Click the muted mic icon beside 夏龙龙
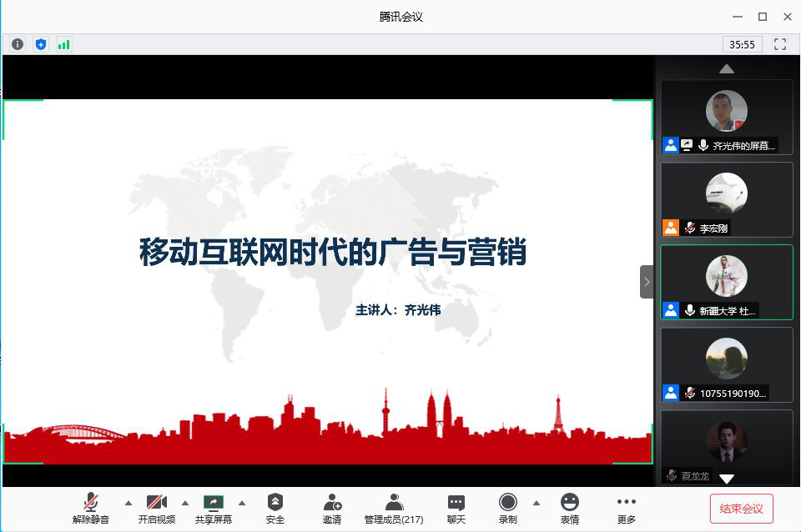 point(672,476)
